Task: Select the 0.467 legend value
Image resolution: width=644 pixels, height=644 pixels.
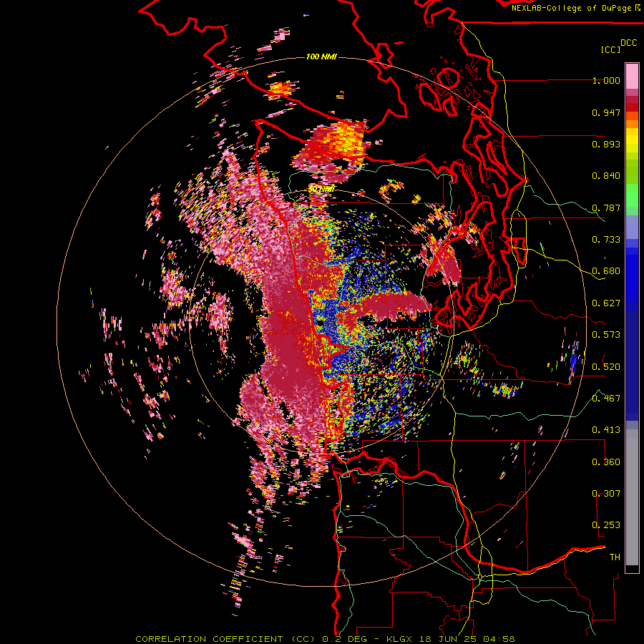Action: coord(606,398)
